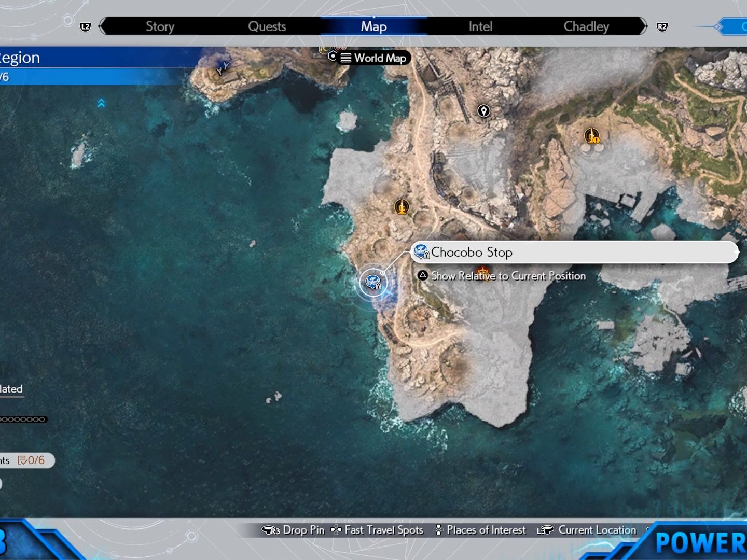Click the d-pad icon beside Fast Travel Spots
Screen dimensions: 747x560
click(336, 530)
